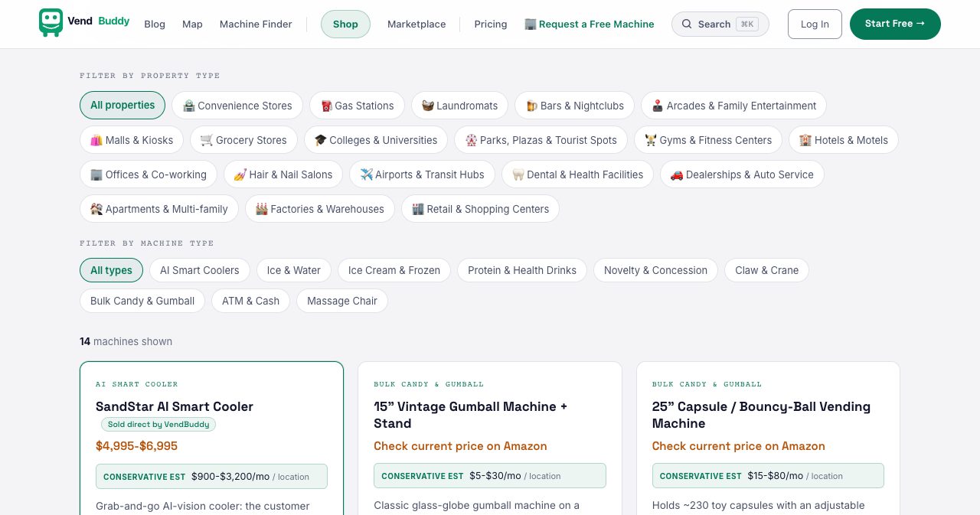Filter by Protein & Health Drinks
Screen dimensions: 980x515
tap(522, 270)
